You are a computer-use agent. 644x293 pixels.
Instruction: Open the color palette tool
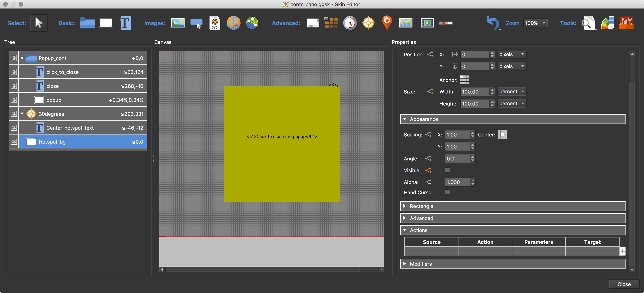click(607, 23)
